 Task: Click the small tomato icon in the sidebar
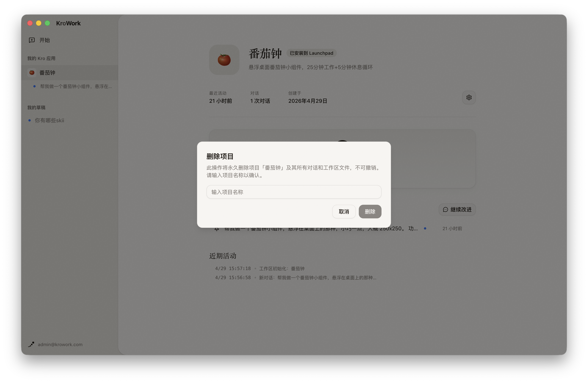[32, 72]
